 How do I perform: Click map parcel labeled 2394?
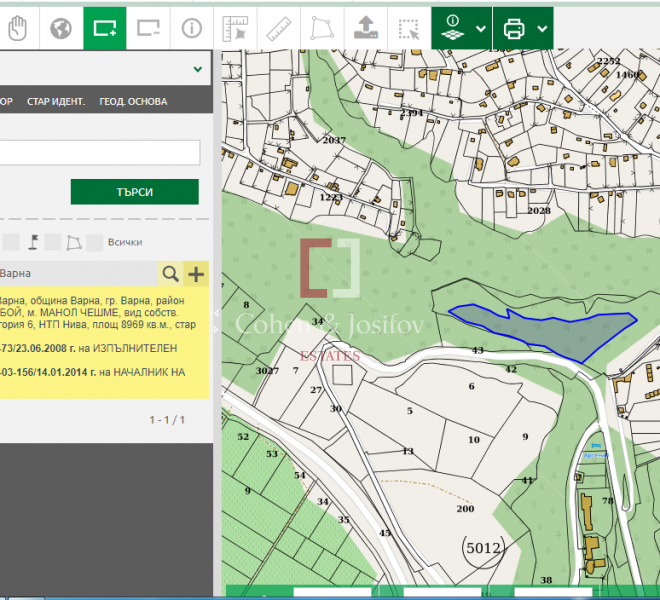[411, 112]
